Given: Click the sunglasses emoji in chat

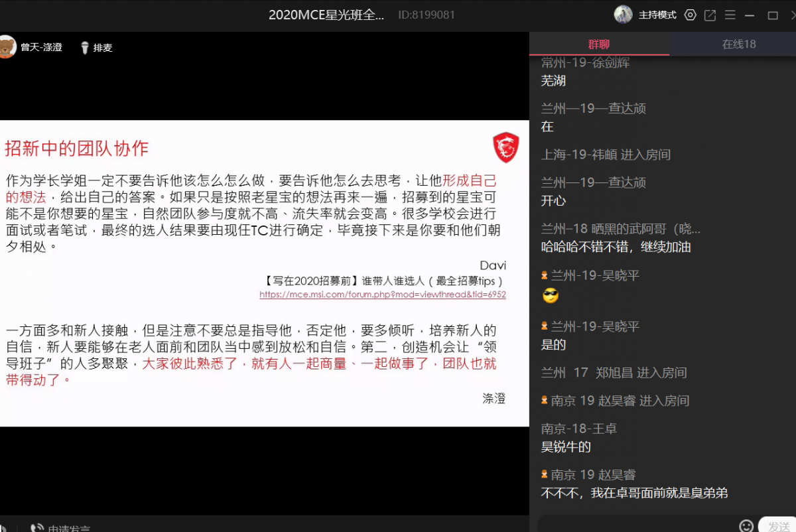Looking at the screenshot, I should [x=551, y=296].
